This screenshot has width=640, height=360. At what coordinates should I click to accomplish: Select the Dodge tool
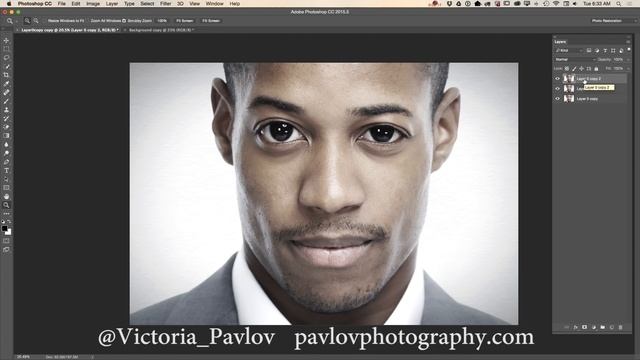tap(6, 153)
